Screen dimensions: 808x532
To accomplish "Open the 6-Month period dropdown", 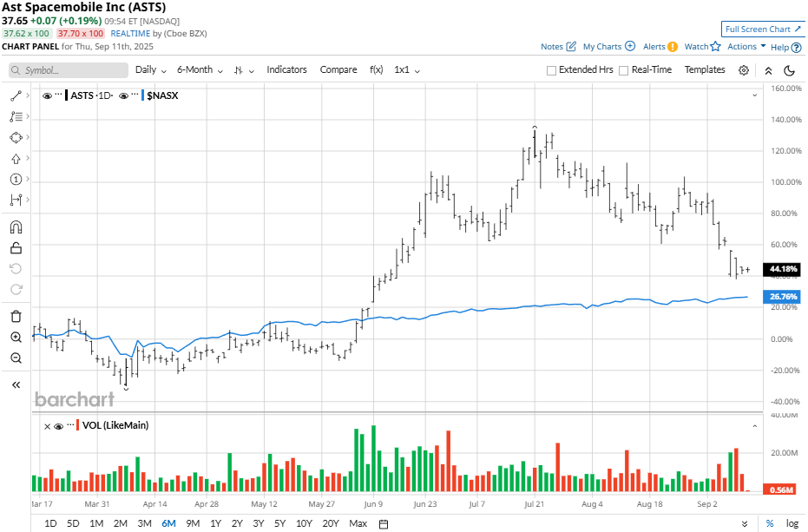I will point(200,70).
